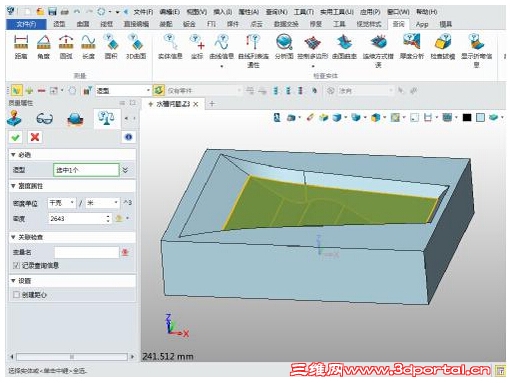Open the 编辑(E) menu
This screenshot has height=383, width=510.
click(x=169, y=12)
